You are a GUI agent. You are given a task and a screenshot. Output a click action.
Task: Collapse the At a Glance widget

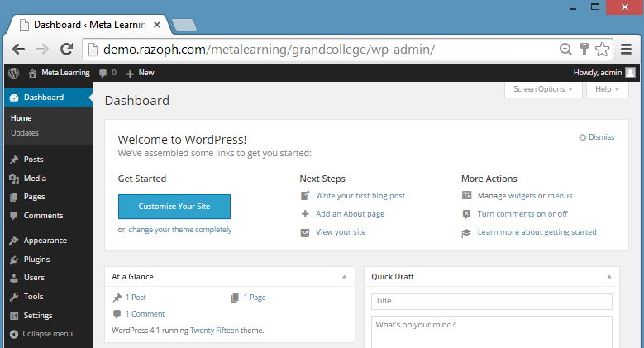pyautogui.click(x=344, y=277)
